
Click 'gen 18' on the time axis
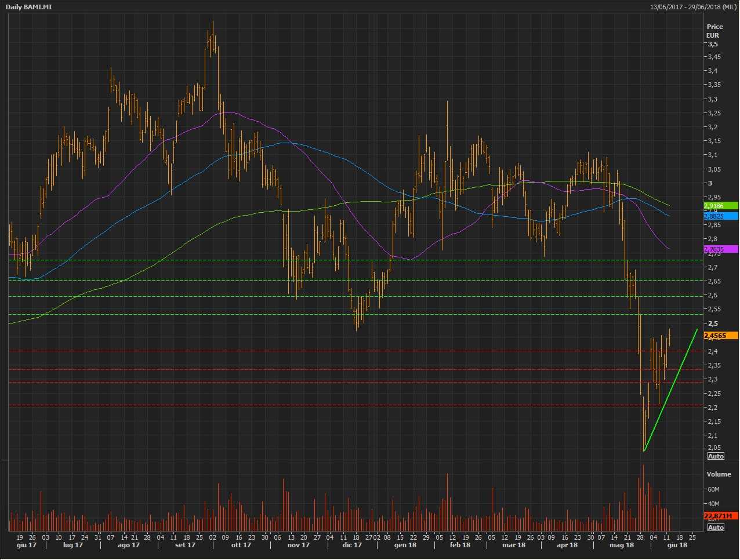click(x=405, y=545)
